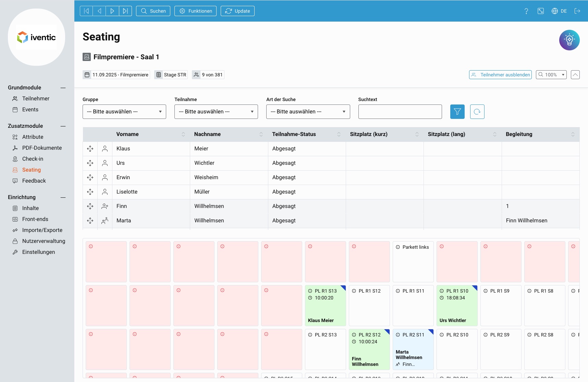Open the Attribute module

click(x=33, y=137)
